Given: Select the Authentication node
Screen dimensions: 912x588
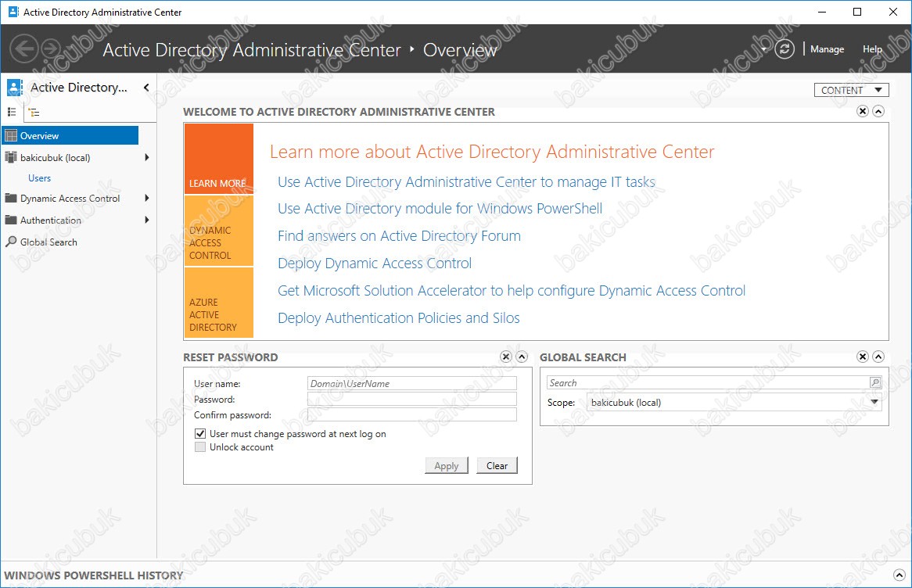Looking at the screenshot, I should pos(50,220).
